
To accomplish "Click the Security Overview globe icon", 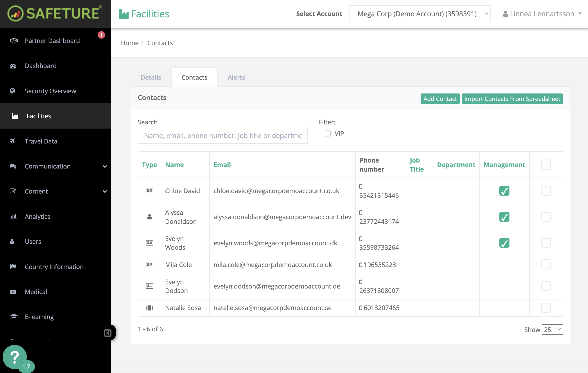I will [x=13, y=91].
